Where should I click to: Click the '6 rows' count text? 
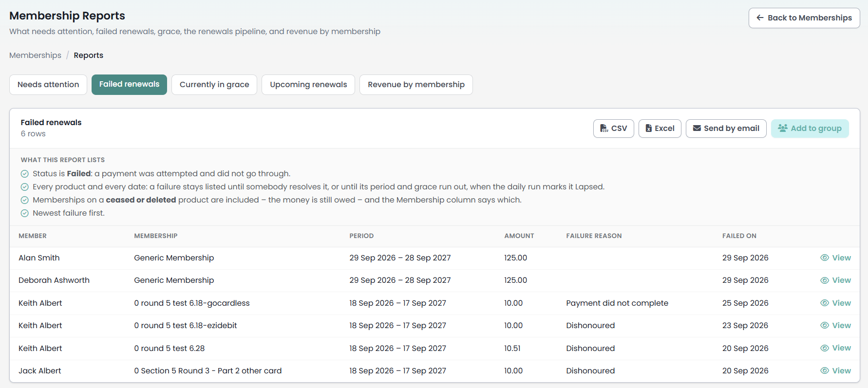click(33, 134)
